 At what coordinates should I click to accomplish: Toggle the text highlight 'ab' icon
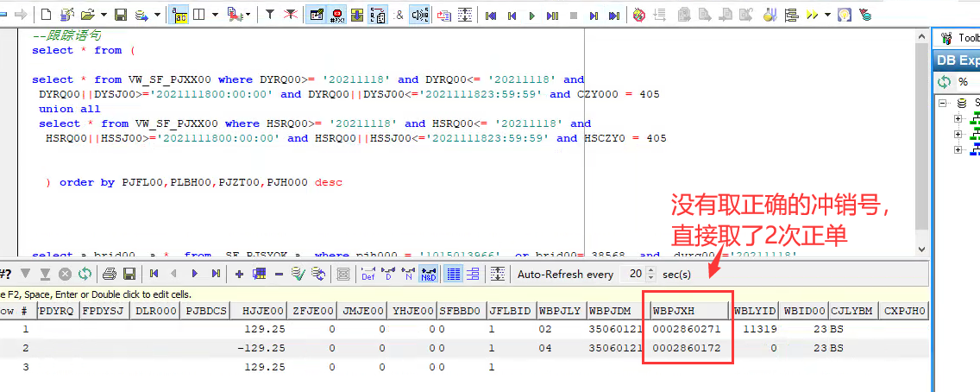click(180, 15)
